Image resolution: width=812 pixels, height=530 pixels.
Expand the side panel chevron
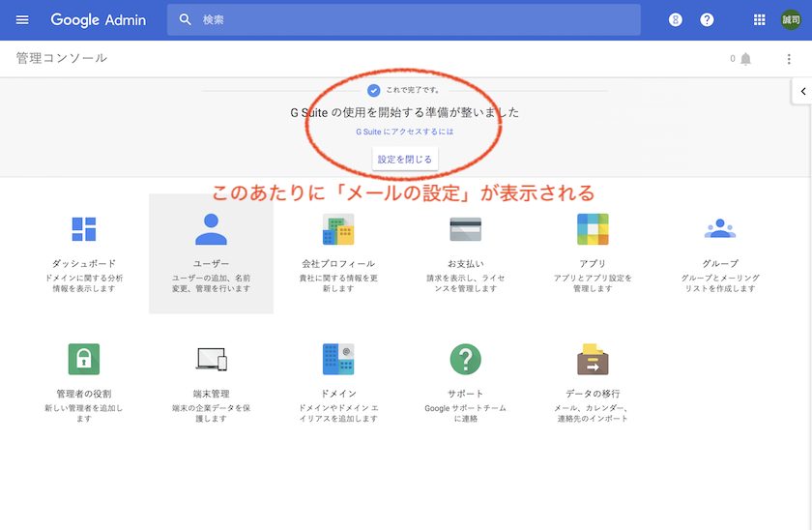tap(803, 91)
